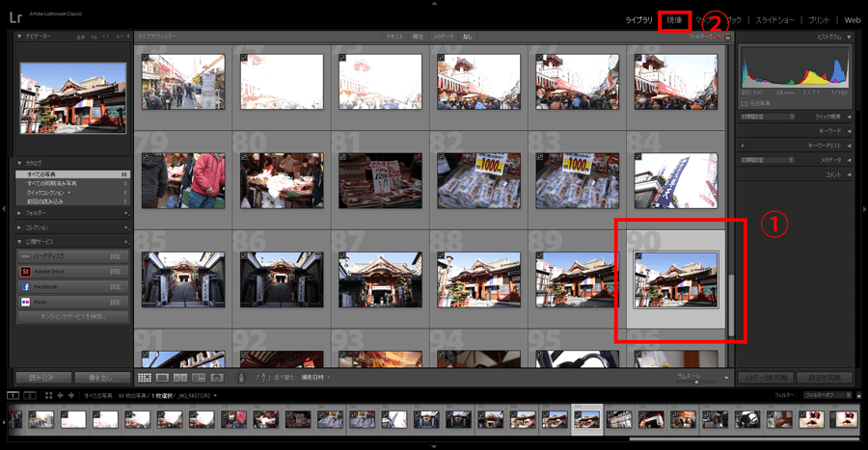Click the 書き出し export button
Viewport: 868px width, 450px height.
(102, 378)
